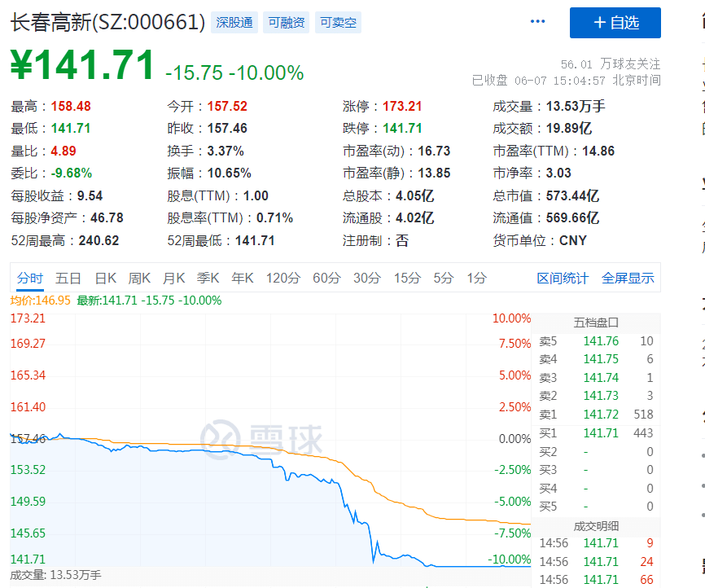Click the 卖1 order row at 141.72
This screenshot has width=705, height=588.
click(596, 414)
